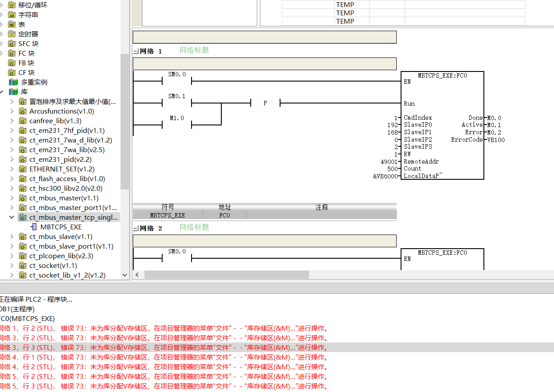Image resolution: width=554 pixels, height=392 pixels.
Task: Click the 符号 column header
Action: pos(167,207)
